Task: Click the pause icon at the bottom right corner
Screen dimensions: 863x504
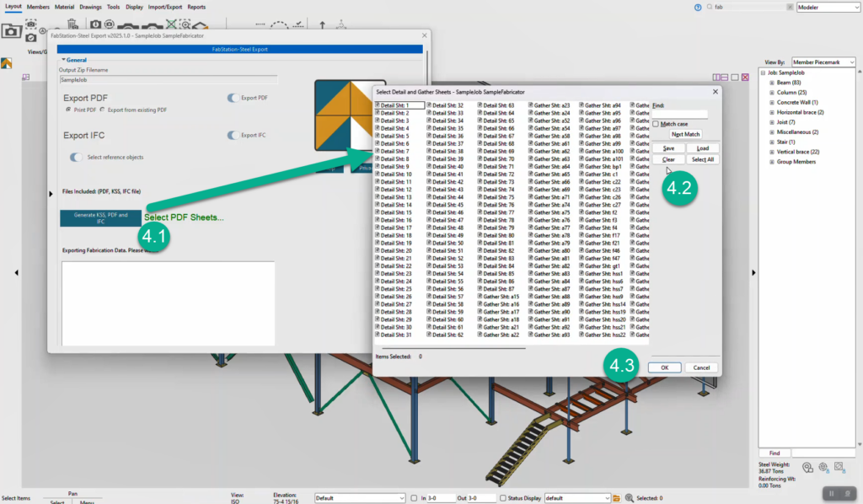Action: click(x=831, y=494)
